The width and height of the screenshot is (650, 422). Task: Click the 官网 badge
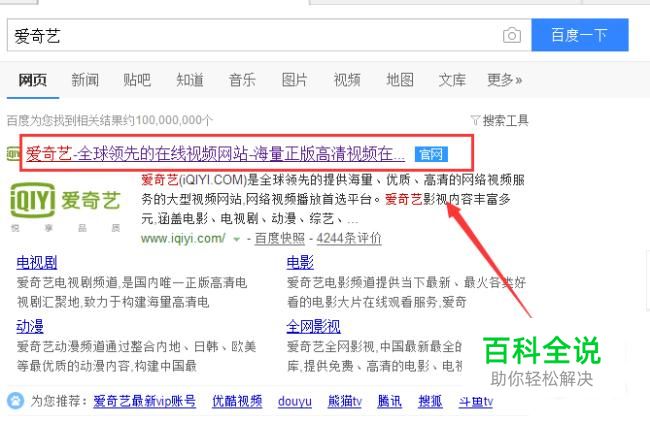tap(431, 154)
